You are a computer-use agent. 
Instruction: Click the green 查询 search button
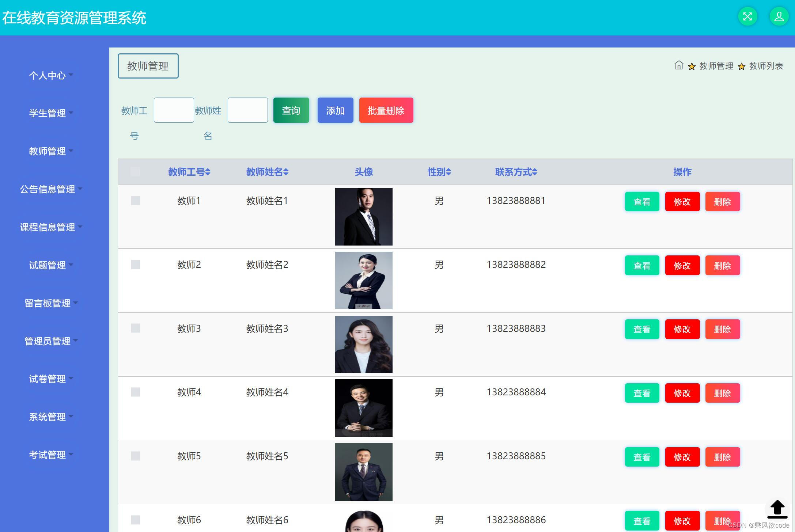pos(291,110)
